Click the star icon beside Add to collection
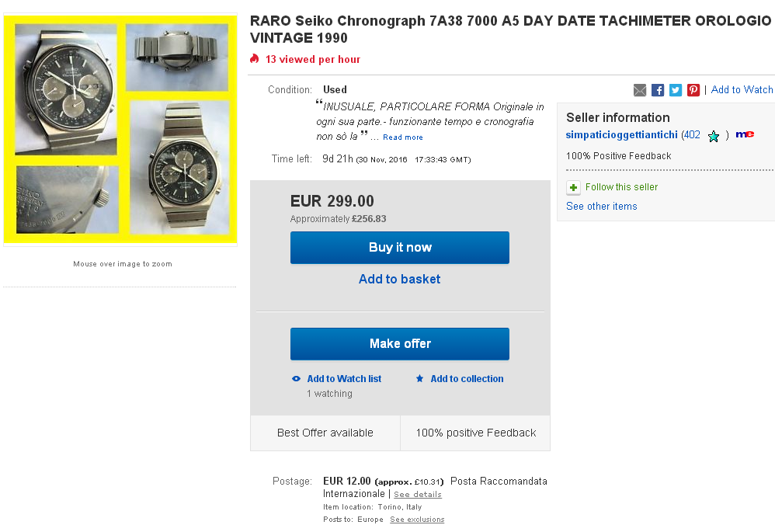This screenshot has width=775, height=532. 419,379
